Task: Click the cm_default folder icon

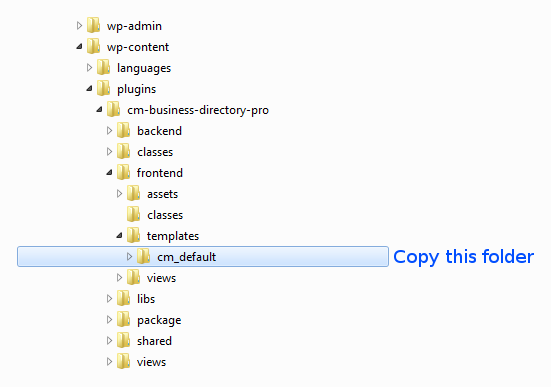Action: (x=144, y=256)
